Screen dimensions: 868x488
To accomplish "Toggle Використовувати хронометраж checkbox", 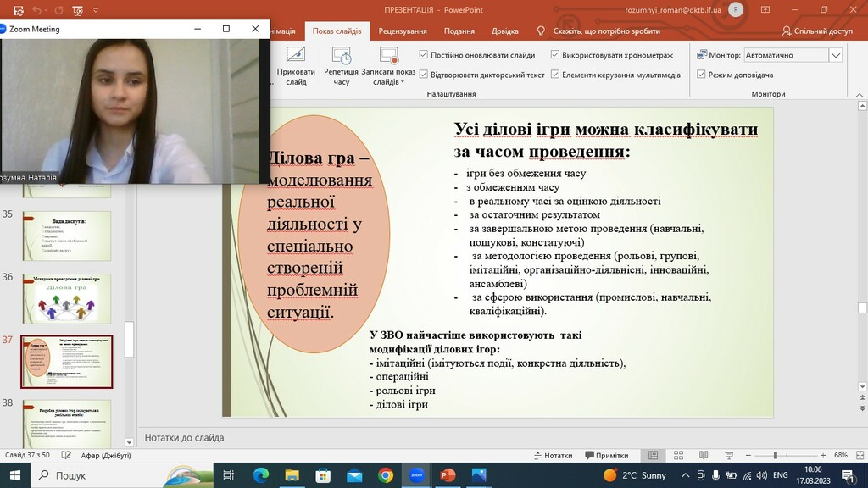I will point(554,55).
